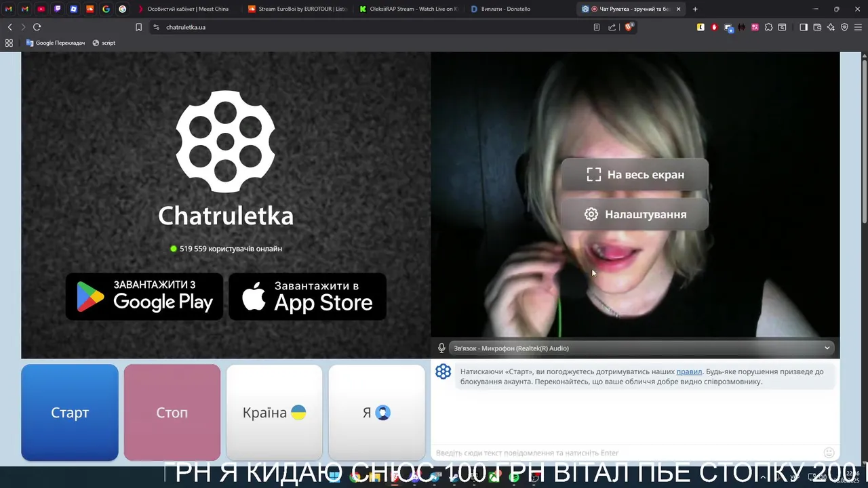Bookmark this page
Screen dimensions: 868x488
[138, 27]
